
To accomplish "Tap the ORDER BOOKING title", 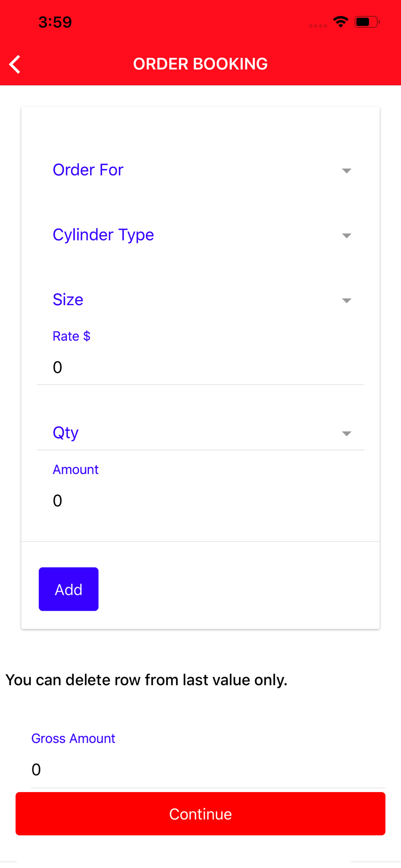I will click(200, 64).
